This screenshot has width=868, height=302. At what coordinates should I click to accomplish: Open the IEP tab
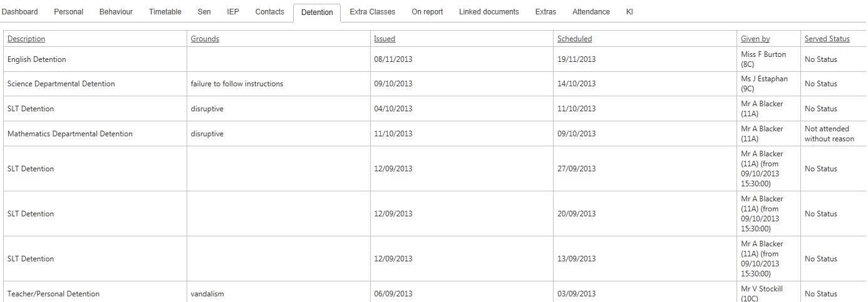pos(233,12)
